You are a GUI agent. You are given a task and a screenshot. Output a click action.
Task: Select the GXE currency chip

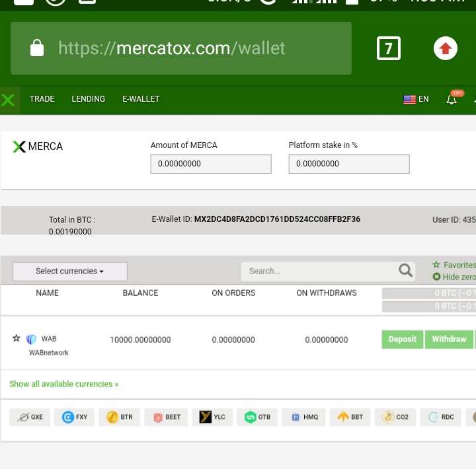(x=30, y=417)
